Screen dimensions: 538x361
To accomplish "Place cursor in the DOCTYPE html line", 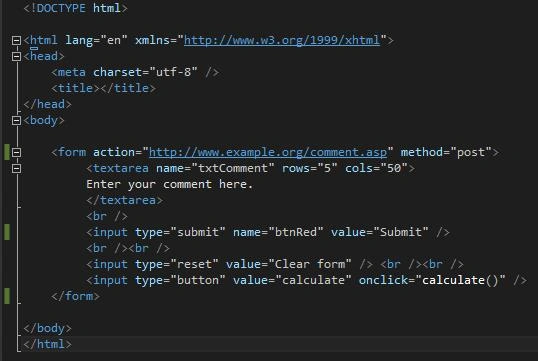I will pos(75,8).
